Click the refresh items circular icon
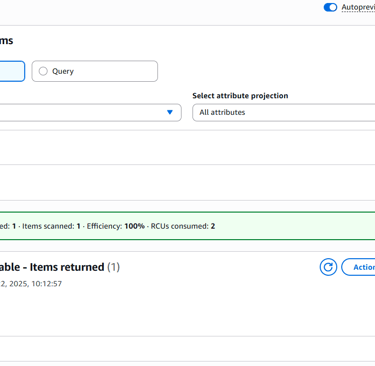Viewport: 375px width, 366px height. 328,267
